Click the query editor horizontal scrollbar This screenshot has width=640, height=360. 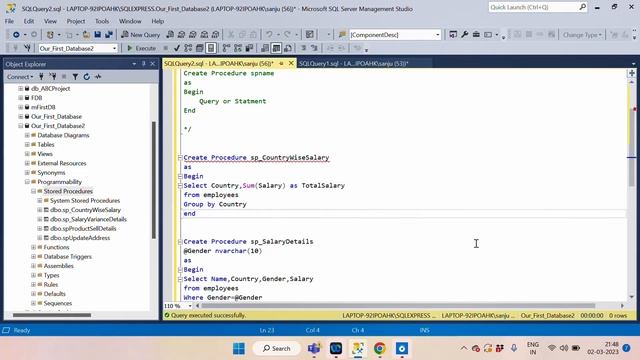point(398,306)
